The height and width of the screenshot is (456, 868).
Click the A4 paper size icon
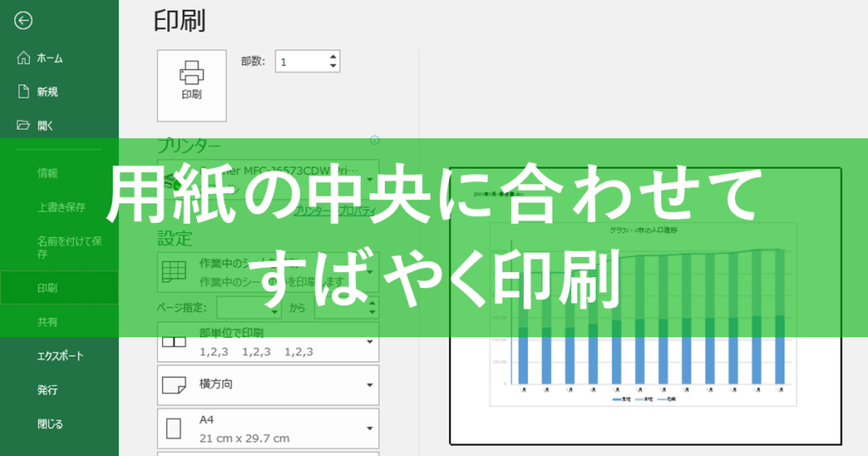click(x=174, y=428)
